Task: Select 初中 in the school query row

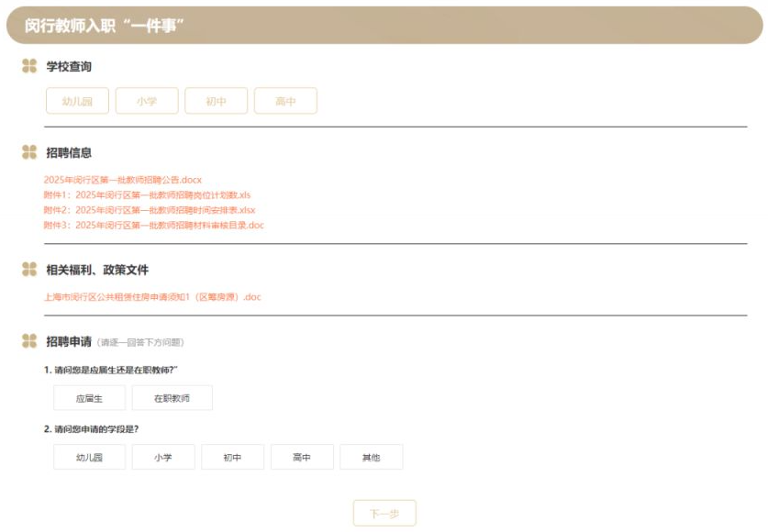Action: tap(216, 101)
